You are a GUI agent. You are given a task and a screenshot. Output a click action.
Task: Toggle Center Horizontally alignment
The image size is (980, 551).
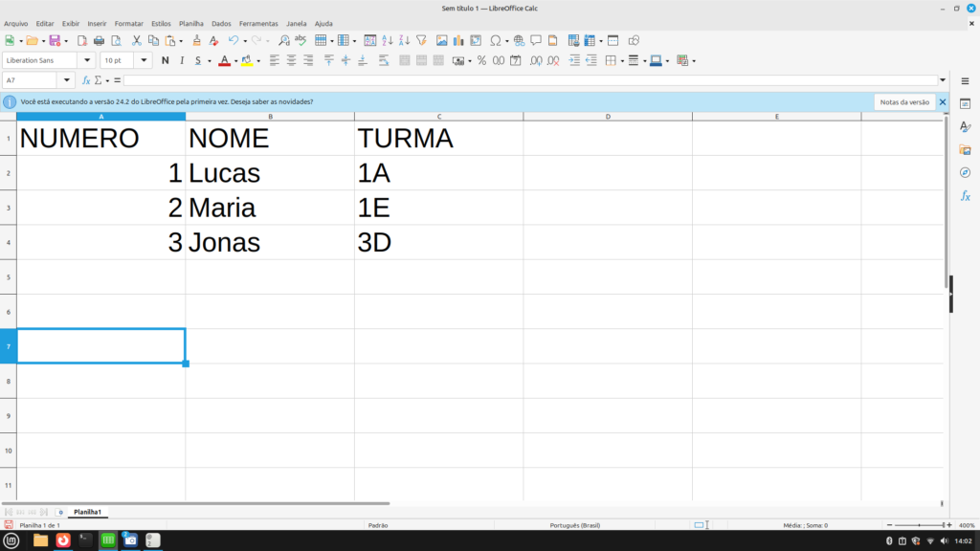point(291,60)
